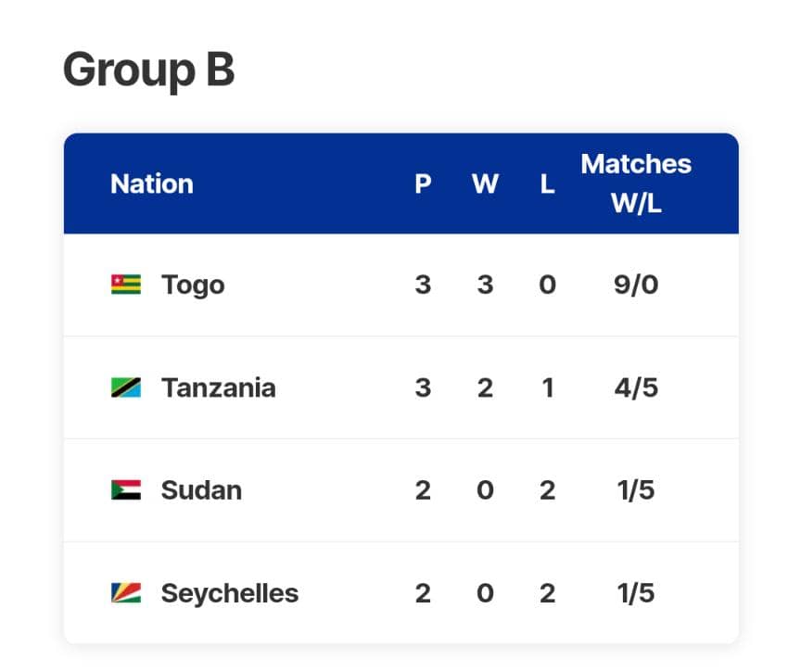801x672 pixels.
Task: Click the P column header
Action: tap(423, 184)
